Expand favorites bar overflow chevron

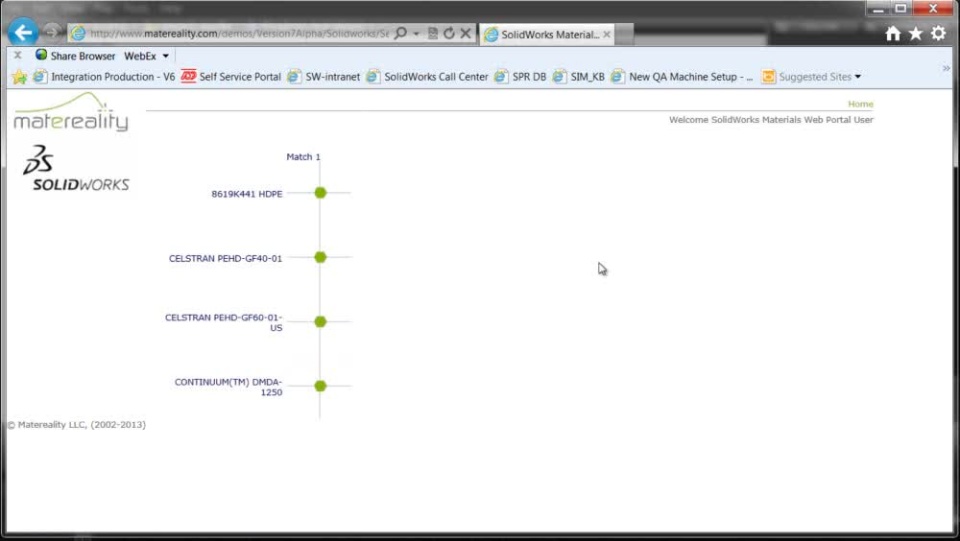click(946, 69)
